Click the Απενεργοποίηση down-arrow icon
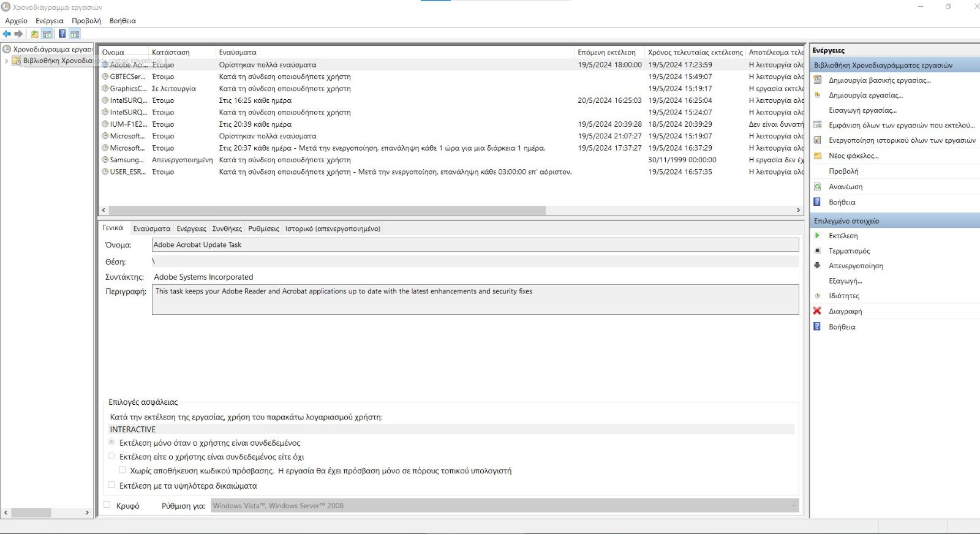This screenshot has height=534, width=980. point(817,265)
